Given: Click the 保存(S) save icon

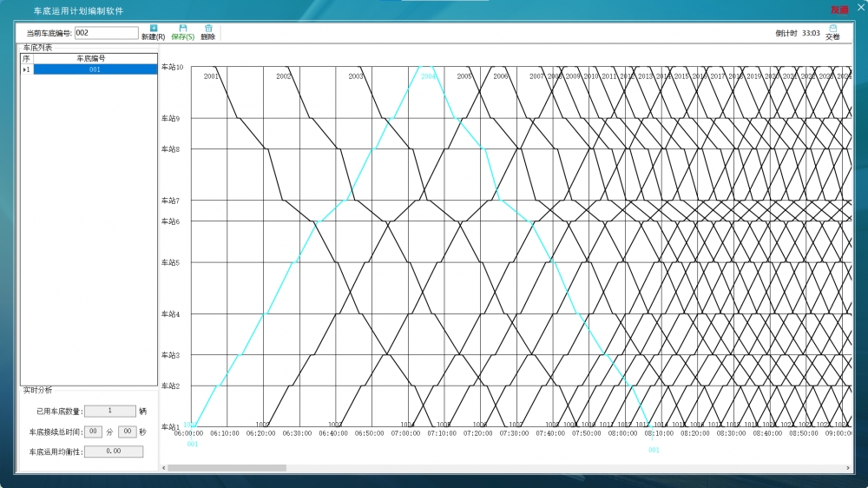Looking at the screenshot, I should [x=183, y=29].
